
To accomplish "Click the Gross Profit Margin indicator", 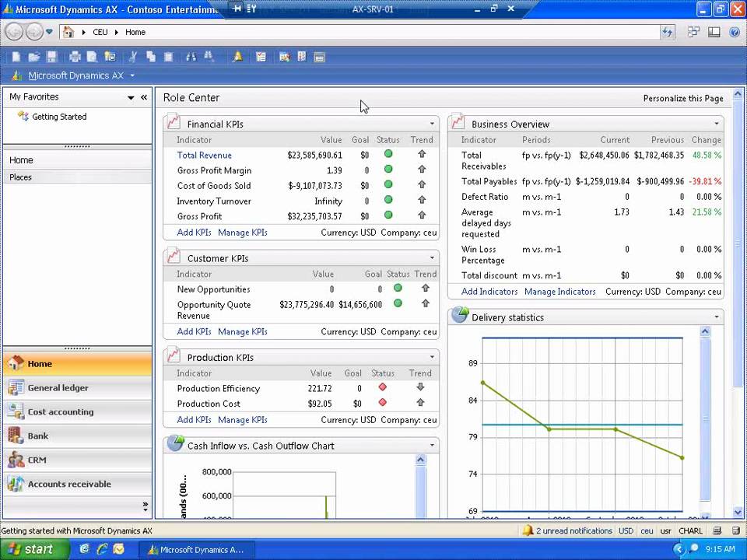I will pyautogui.click(x=214, y=170).
